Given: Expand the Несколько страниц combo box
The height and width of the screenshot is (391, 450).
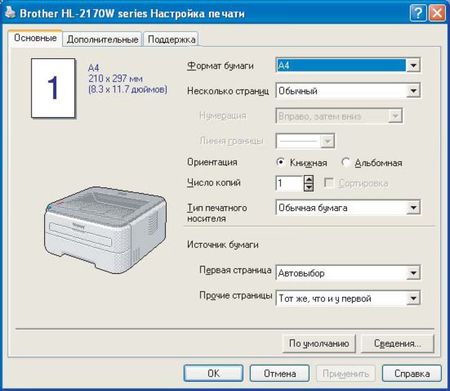Looking at the screenshot, I should coord(348,91).
